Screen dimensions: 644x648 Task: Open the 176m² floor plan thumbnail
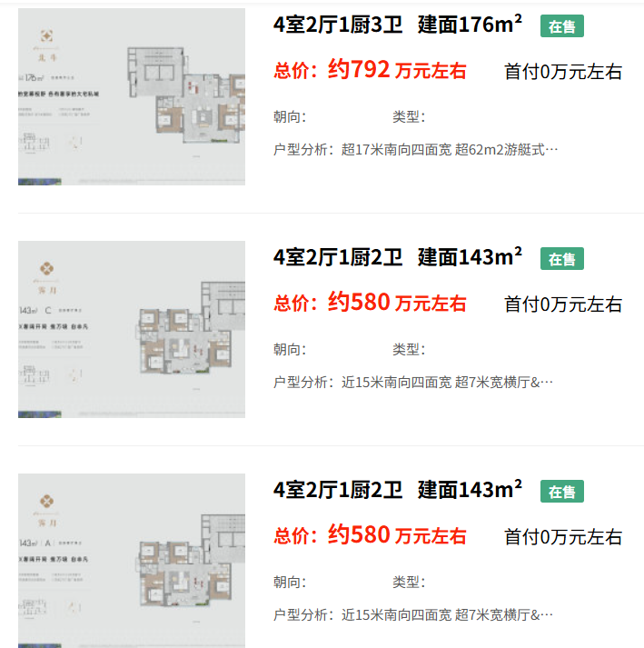[x=132, y=96]
